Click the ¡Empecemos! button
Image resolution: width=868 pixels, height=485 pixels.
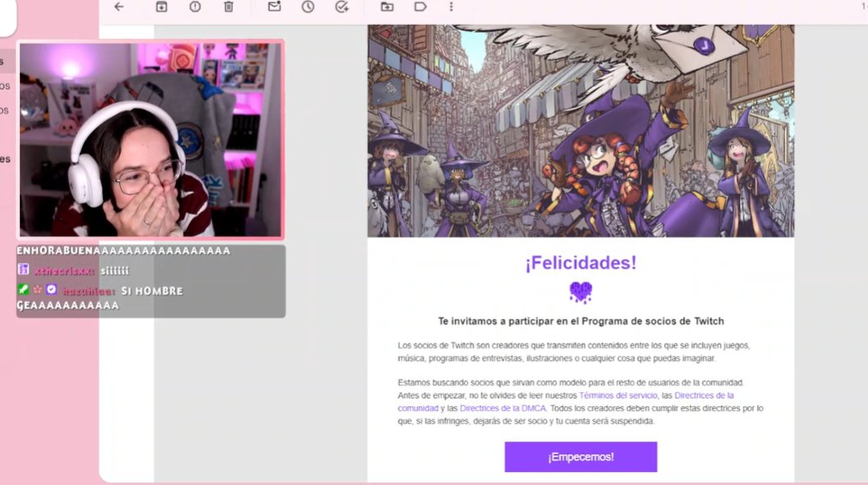pos(581,457)
